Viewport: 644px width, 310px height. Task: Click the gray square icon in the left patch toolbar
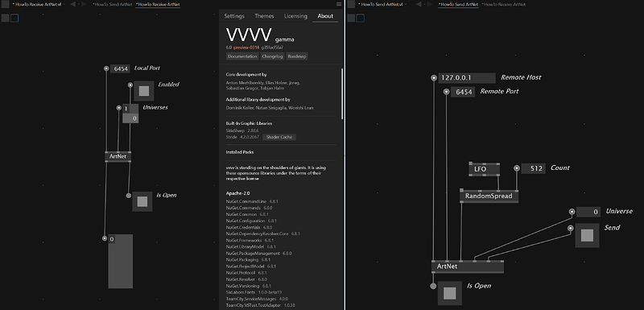pos(6,18)
